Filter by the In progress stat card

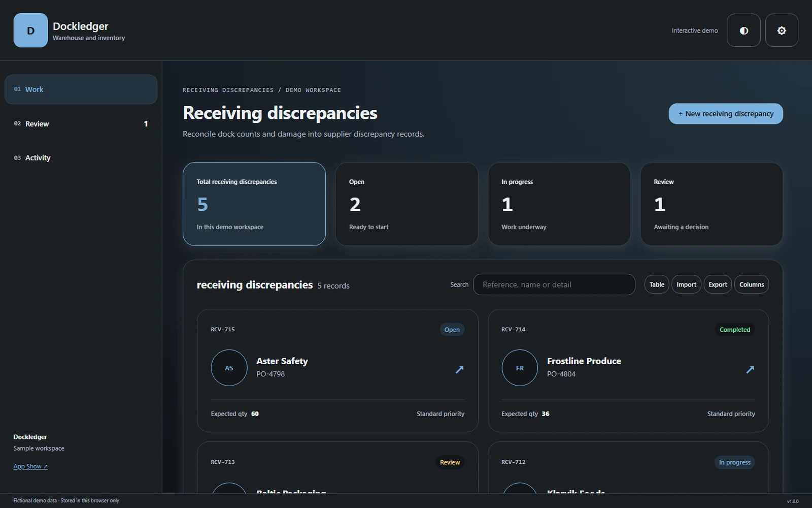pyautogui.click(x=559, y=204)
